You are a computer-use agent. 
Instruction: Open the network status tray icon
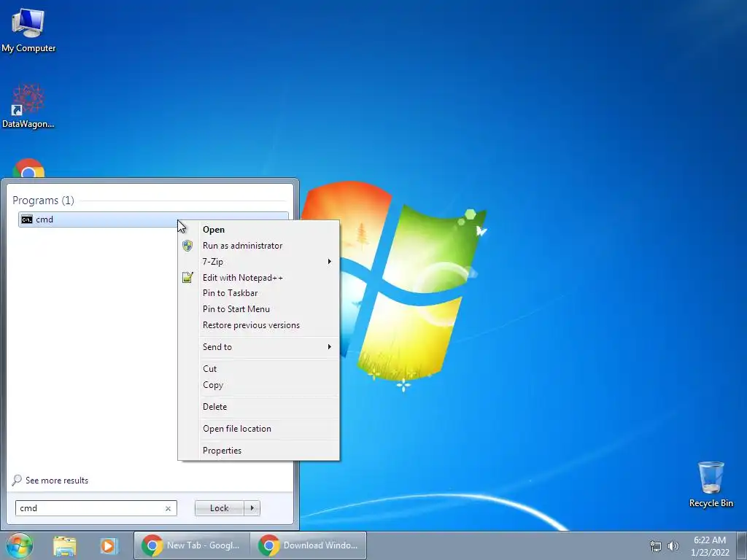click(656, 545)
